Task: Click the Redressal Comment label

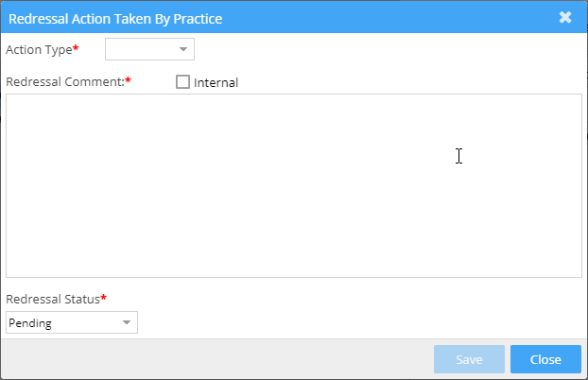Action: point(64,81)
